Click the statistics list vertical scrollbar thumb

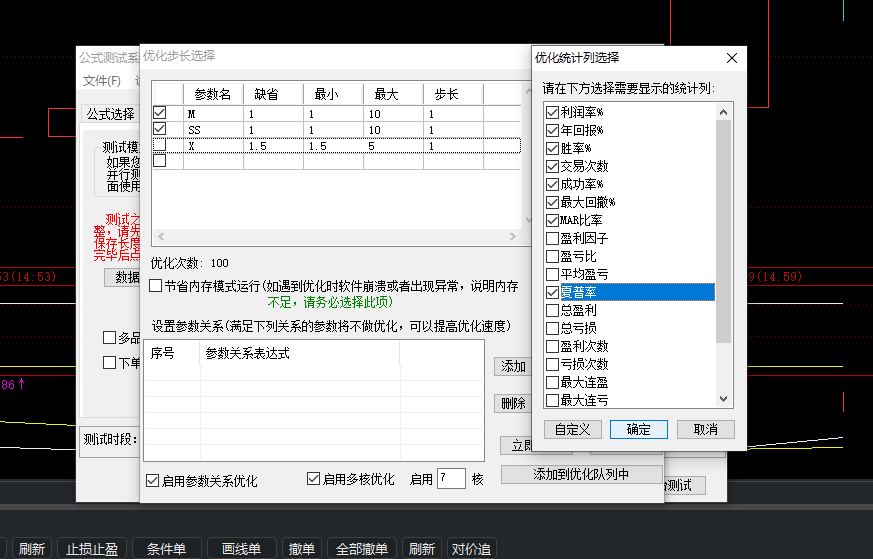(x=724, y=230)
